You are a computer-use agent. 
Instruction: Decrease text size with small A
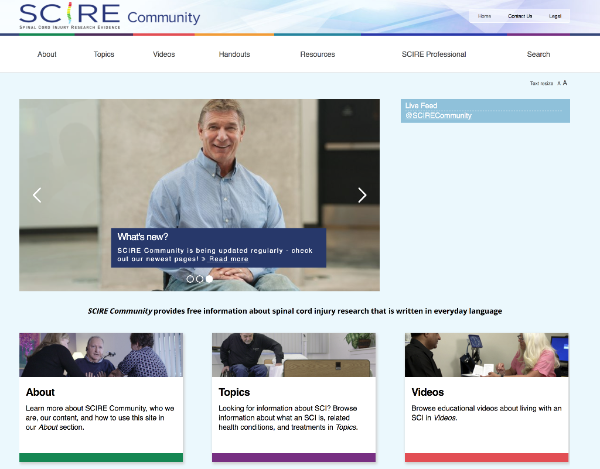click(559, 83)
